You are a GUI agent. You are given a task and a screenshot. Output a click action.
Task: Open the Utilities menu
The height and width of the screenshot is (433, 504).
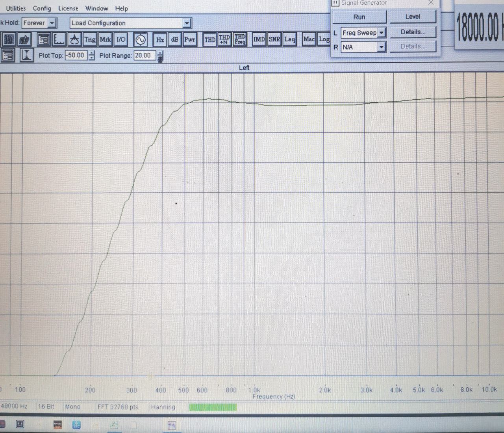[16, 8]
